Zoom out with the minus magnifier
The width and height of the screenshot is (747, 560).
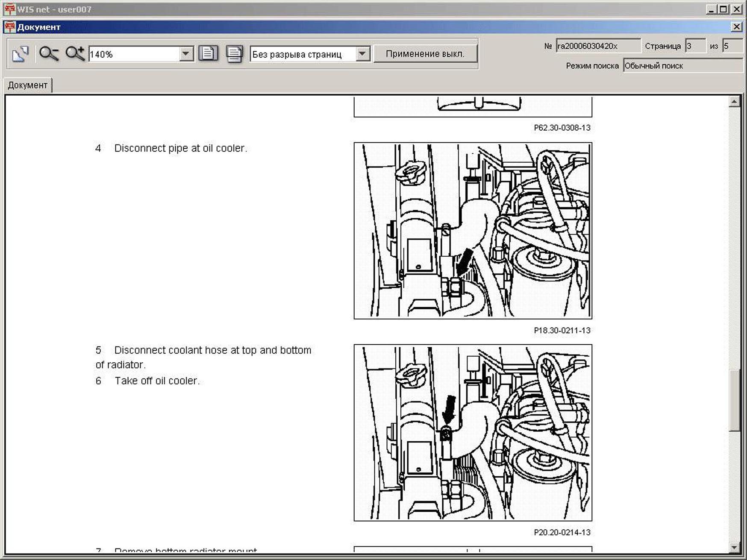tap(48, 54)
